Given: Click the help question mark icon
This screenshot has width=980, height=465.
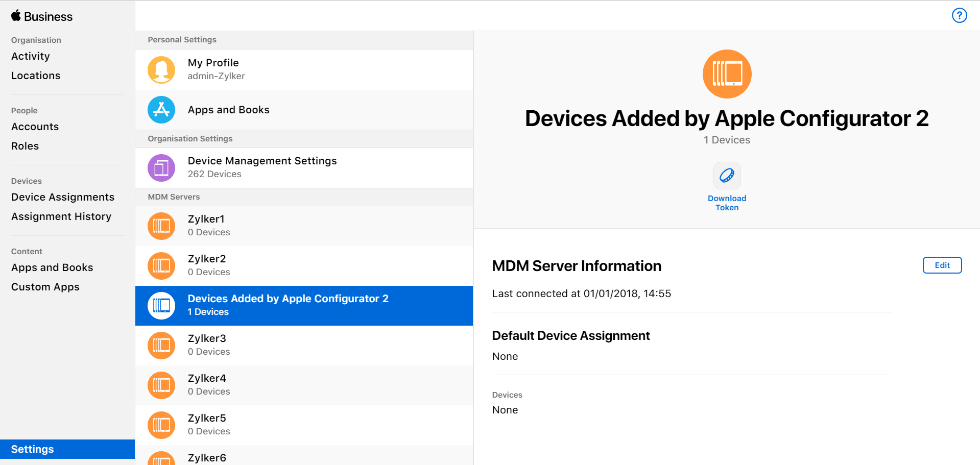Looking at the screenshot, I should [959, 15].
